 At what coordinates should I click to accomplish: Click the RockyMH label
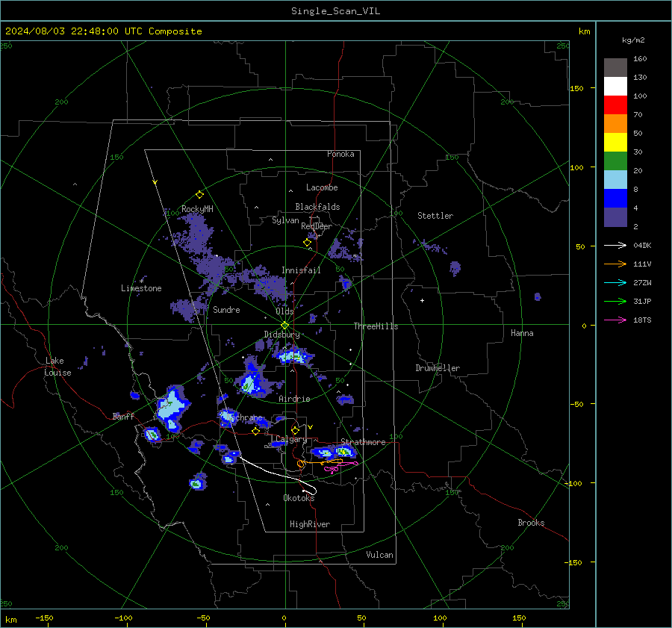pyautogui.click(x=197, y=209)
